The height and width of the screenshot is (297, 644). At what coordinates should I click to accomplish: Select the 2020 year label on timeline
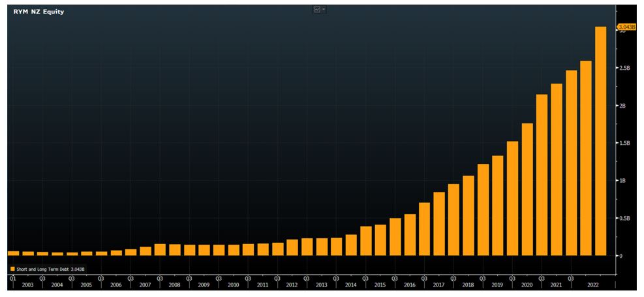(x=527, y=285)
